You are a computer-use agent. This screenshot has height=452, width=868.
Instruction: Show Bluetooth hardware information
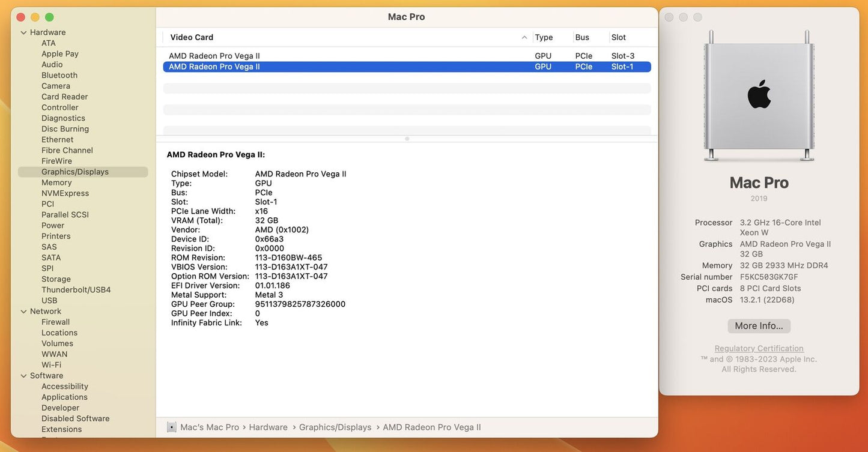pyautogui.click(x=59, y=76)
